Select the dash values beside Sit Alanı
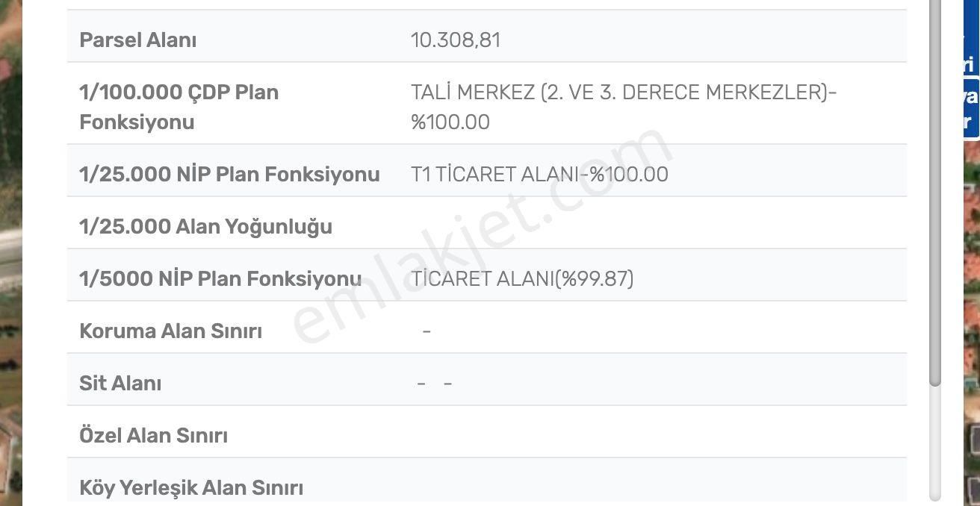Screen dimensions: 980x506 pyautogui.click(x=435, y=382)
